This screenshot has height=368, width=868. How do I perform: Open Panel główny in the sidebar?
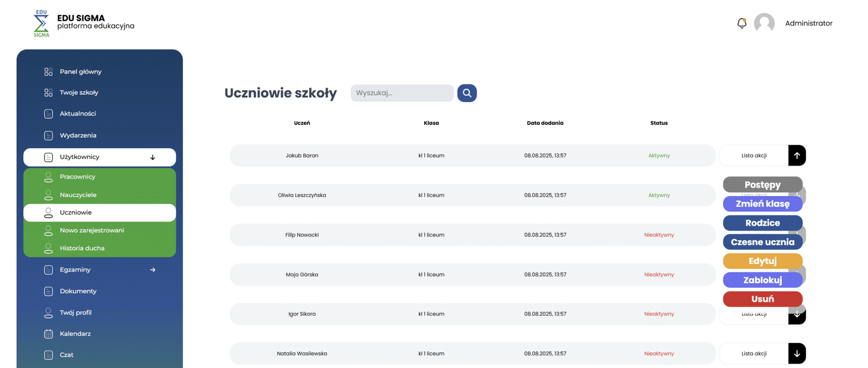(80, 72)
